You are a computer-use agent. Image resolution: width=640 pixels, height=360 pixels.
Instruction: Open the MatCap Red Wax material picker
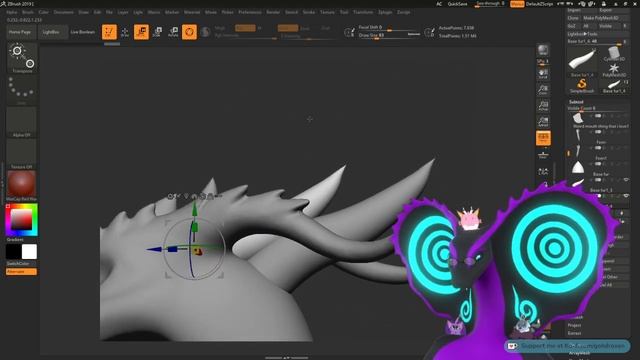pos(21,186)
